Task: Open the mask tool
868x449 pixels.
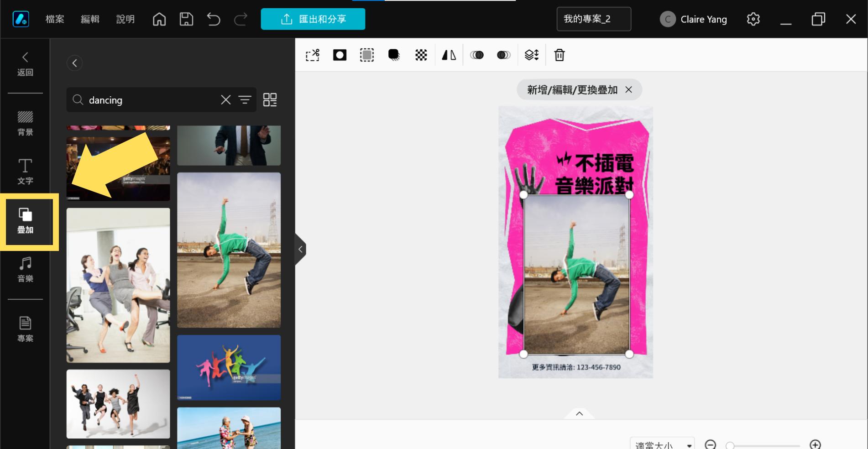Action: pos(340,55)
